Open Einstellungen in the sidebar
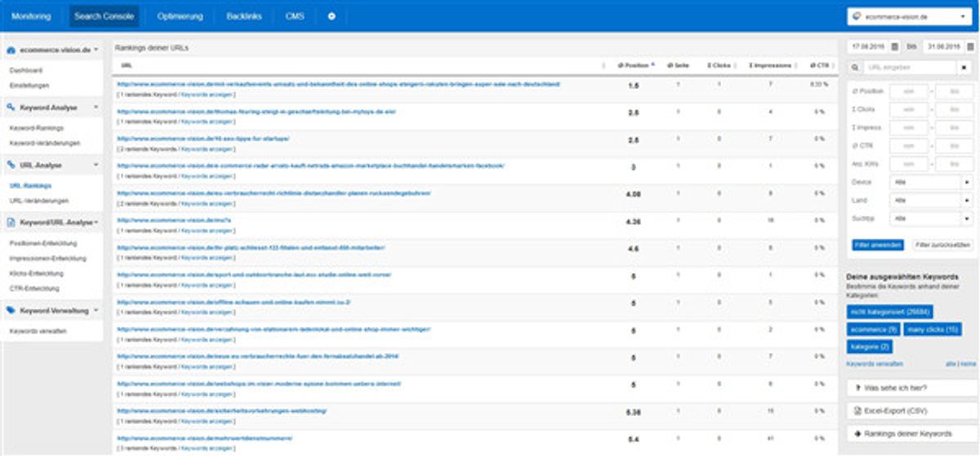Image resolution: width=980 pixels, height=456 pixels. [29, 85]
